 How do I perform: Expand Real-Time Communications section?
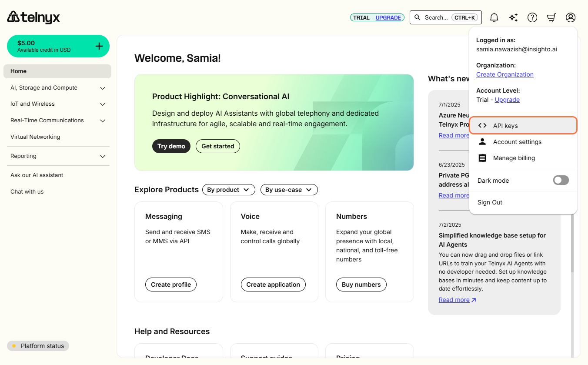[x=103, y=121]
